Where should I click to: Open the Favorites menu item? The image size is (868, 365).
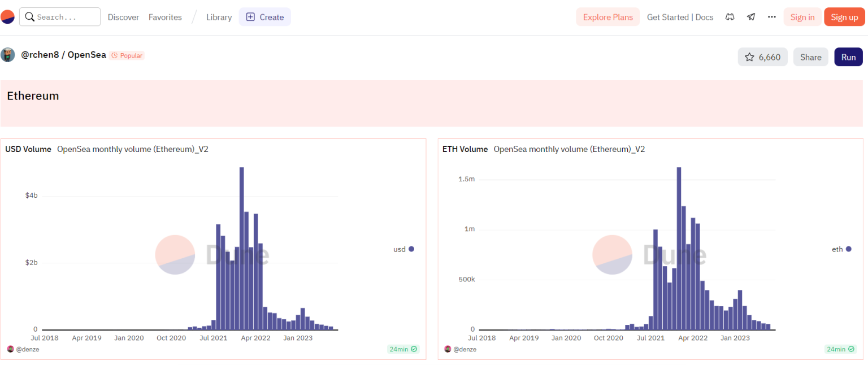pos(165,17)
